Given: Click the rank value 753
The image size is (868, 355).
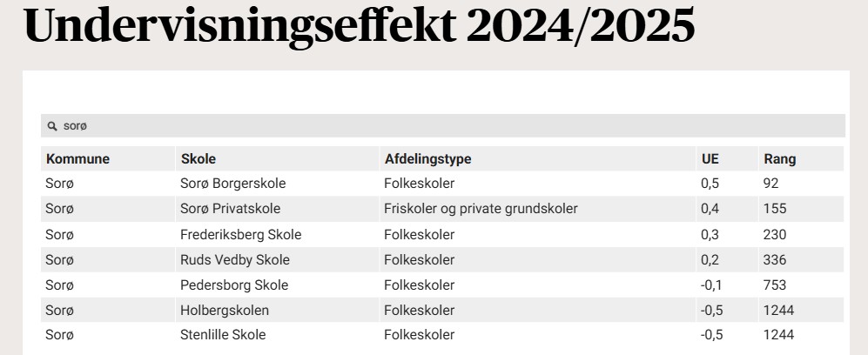Looking at the screenshot, I should click(x=774, y=285).
